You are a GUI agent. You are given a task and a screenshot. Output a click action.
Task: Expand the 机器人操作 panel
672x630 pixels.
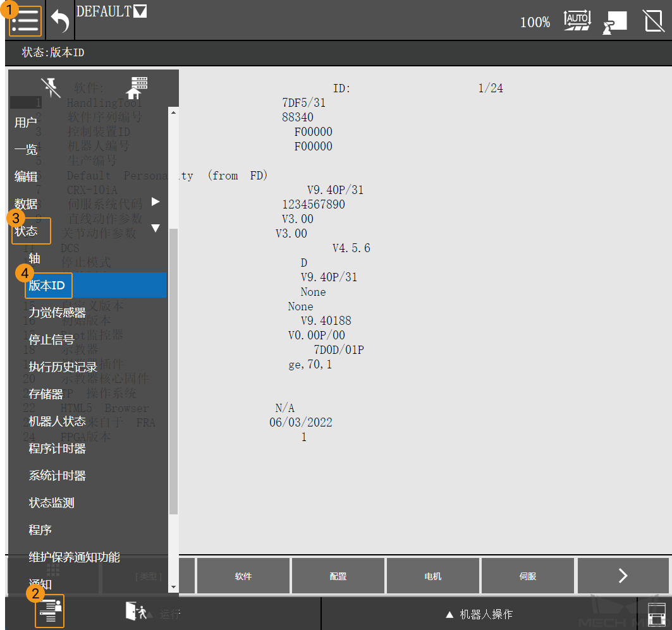[479, 614]
